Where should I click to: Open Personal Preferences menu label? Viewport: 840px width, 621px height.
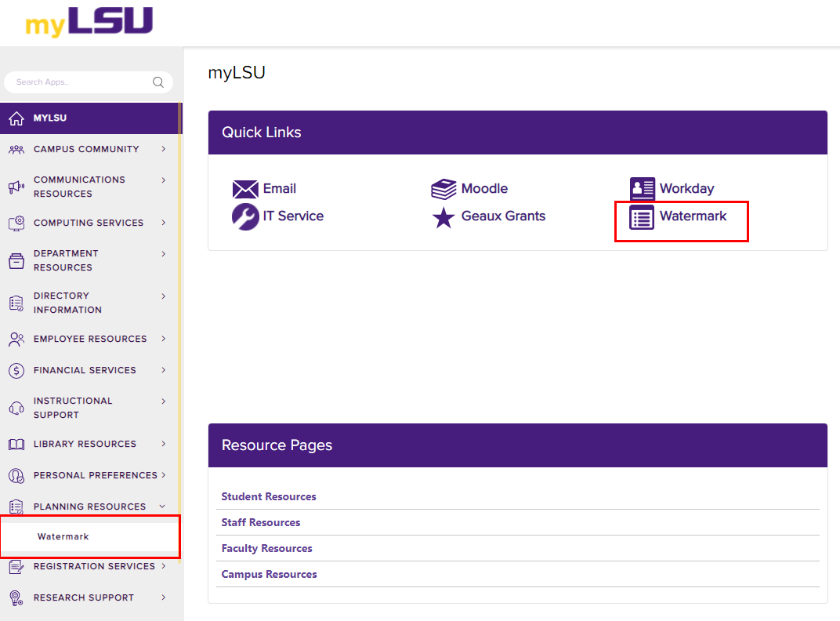(96, 475)
